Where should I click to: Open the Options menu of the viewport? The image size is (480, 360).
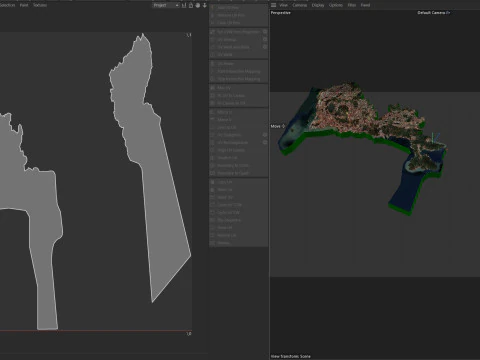tap(336, 5)
